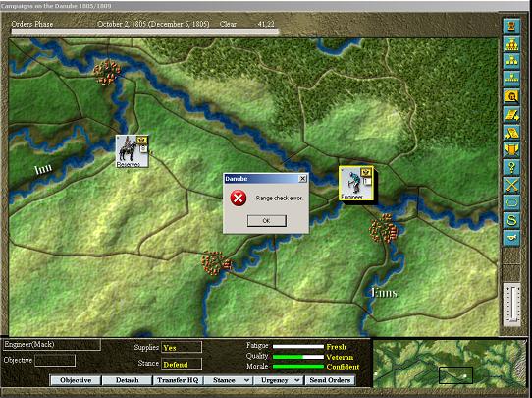Toggle the rounded rectangle region icon
532x398 pixels.
511,202
